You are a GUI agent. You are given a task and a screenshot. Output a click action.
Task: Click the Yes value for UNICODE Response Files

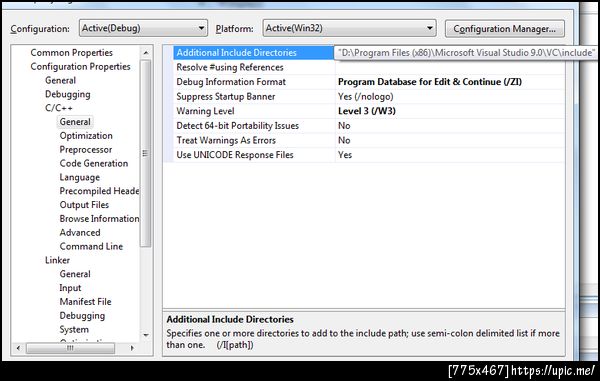point(345,155)
